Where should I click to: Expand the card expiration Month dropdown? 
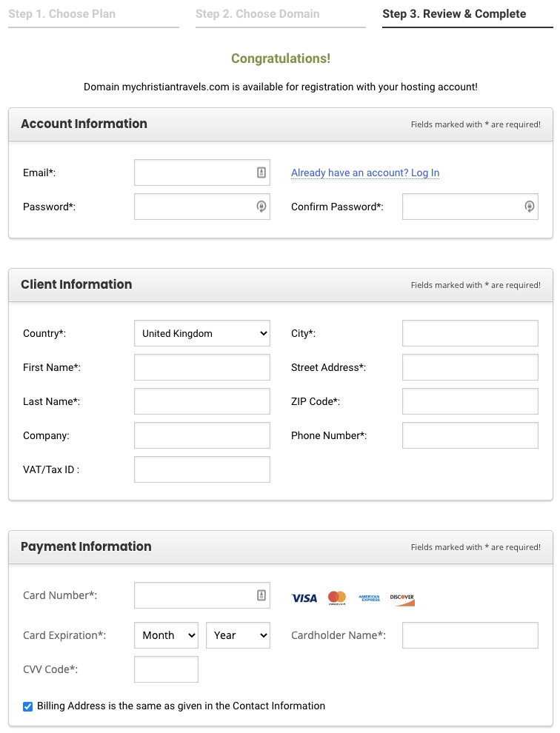coord(166,635)
